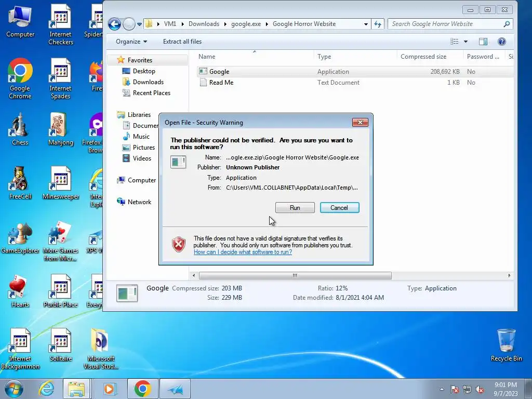The image size is (532, 399).
Task: Open Internet Explorer from the taskbar
Action: click(x=47, y=389)
